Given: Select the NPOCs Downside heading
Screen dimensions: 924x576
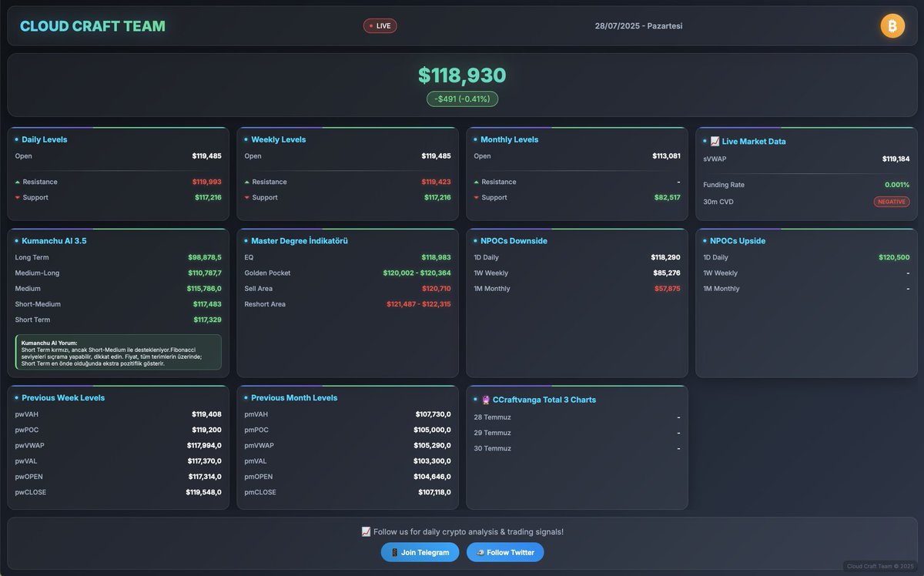Looking at the screenshot, I should [x=514, y=241].
